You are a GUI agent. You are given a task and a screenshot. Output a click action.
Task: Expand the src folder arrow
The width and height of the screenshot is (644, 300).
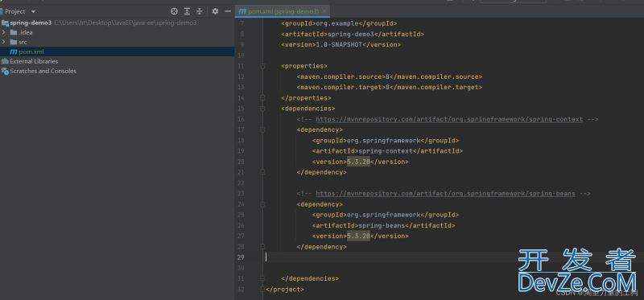pyautogui.click(x=4, y=42)
